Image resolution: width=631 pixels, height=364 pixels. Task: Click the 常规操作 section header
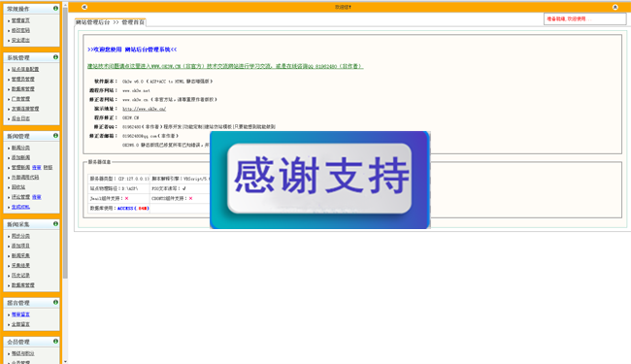coord(31,9)
